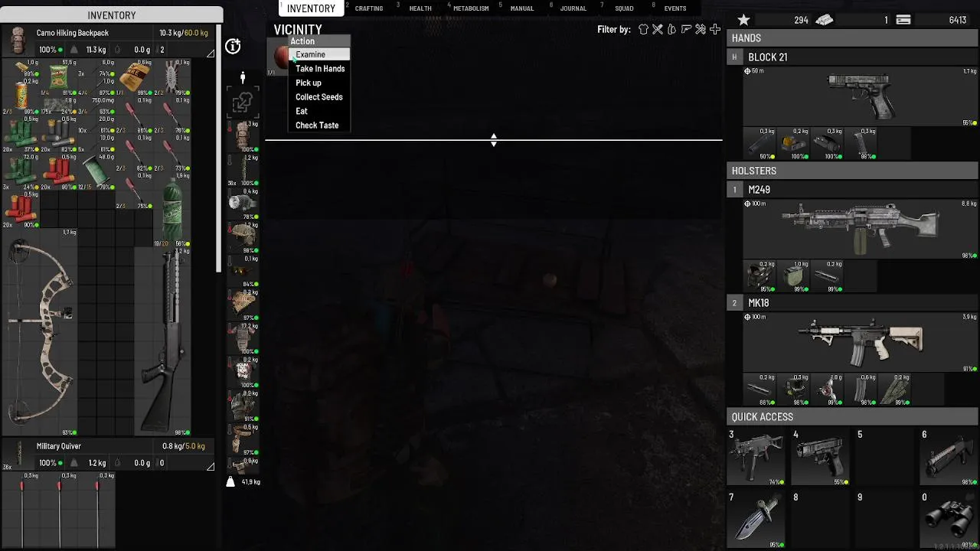Collapse the Camo Hiking Backpack container
The height and width of the screenshot is (551, 980).
(211, 53)
